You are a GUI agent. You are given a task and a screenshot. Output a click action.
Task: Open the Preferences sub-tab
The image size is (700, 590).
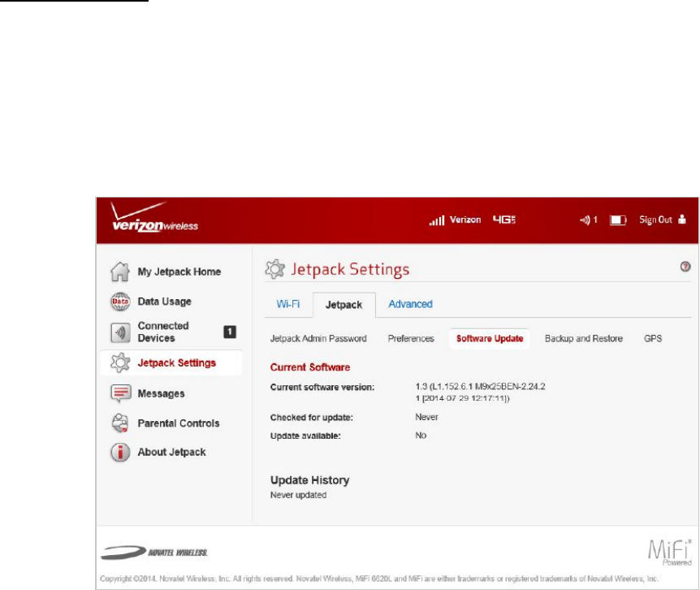point(411,339)
